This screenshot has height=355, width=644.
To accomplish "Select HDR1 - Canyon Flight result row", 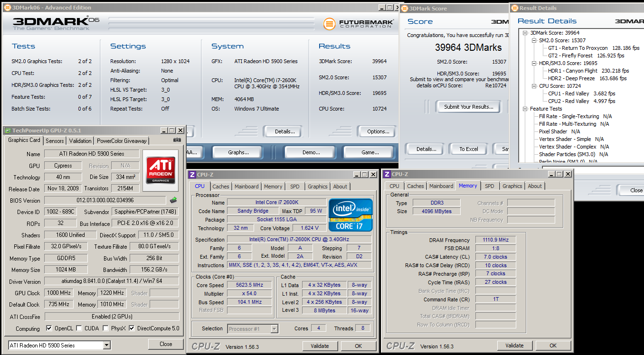I will click(x=587, y=71).
